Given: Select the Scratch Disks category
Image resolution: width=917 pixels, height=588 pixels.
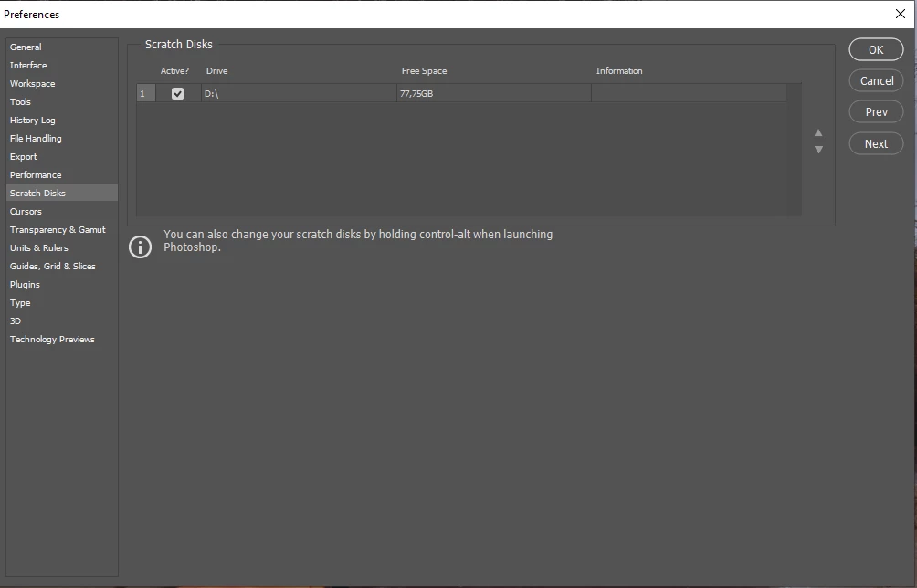Looking at the screenshot, I should click(x=62, y=193).
